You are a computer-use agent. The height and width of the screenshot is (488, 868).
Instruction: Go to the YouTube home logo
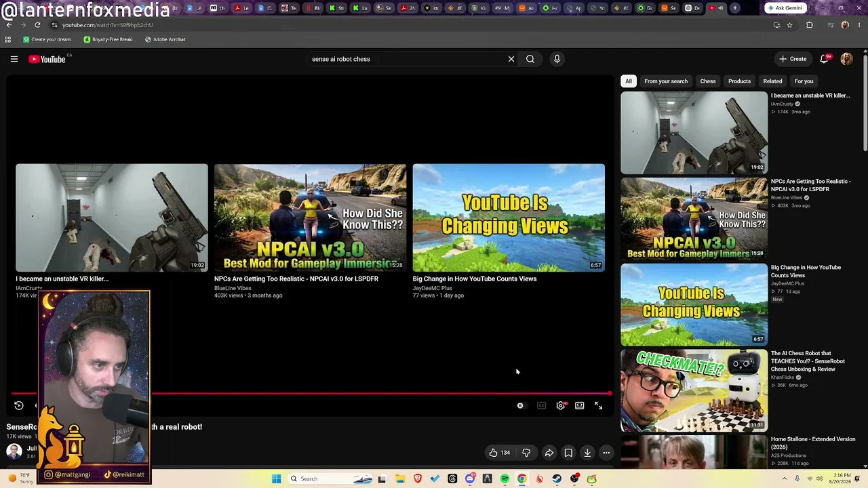click(x=47, y=59)
